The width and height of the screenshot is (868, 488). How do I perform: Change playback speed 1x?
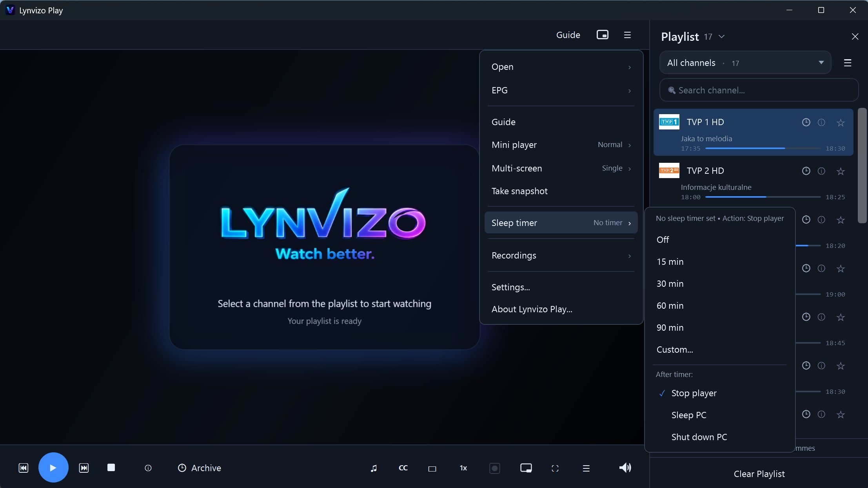point(463,468)
